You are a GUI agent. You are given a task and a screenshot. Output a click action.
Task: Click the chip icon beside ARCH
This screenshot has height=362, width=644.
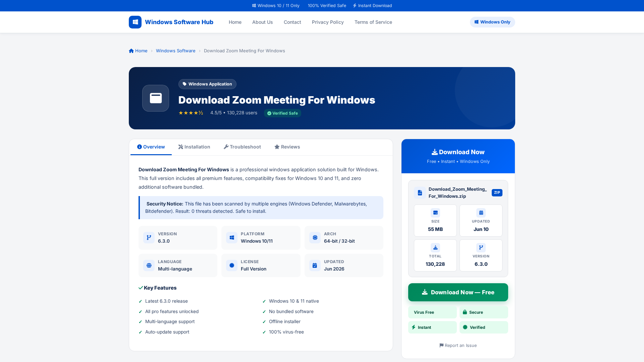coord(315,238)
